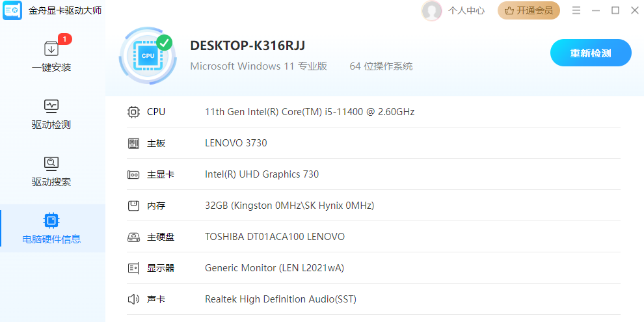Image resolution: width=644 pixels, height=322 pixels.
Task: Click the graphics card (主显卡) row icon
Action: 133,174
